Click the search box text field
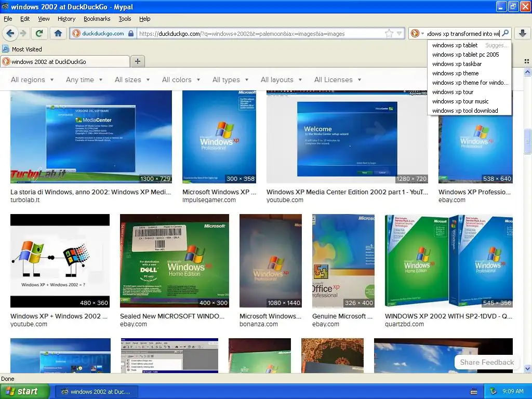The image size is (532, 399). point(463,33)
